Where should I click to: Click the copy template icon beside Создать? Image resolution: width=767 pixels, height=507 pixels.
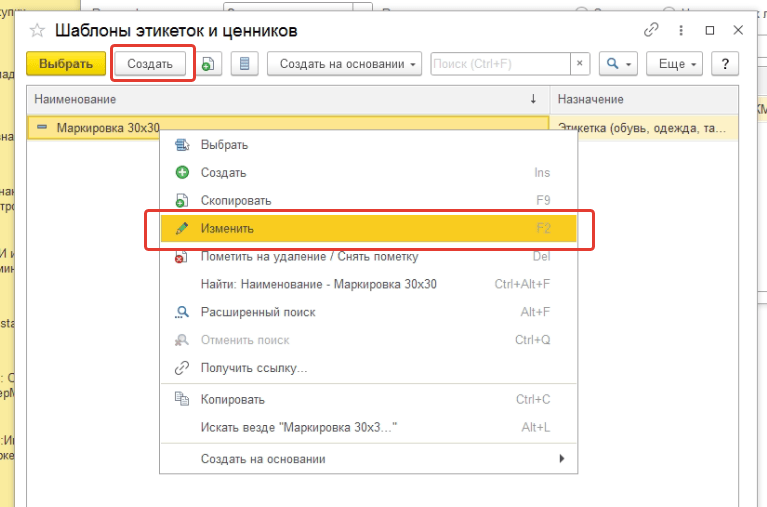point(207,64)
